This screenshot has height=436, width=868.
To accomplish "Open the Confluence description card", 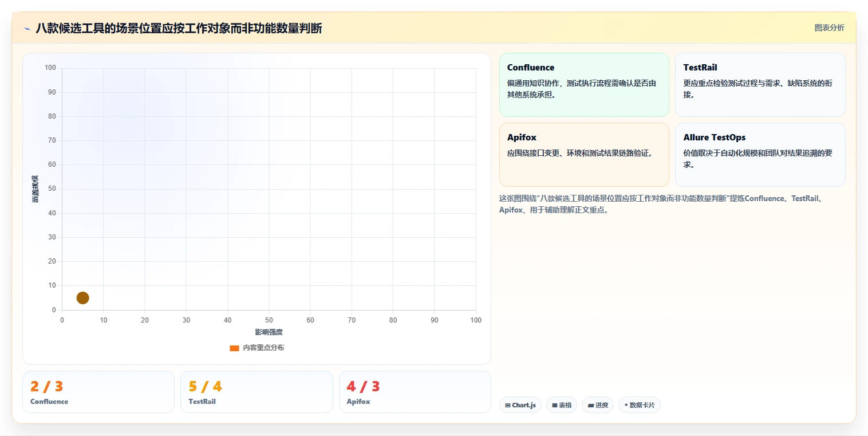I will coord(584,85).
